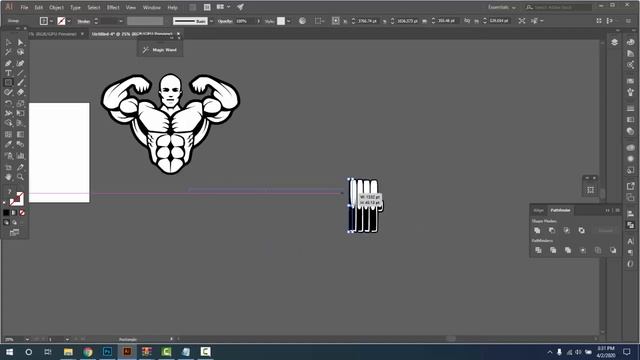Click the Gradient button in toolbox
This screenshot has height=360, width=640.
[x=14, y=213]
